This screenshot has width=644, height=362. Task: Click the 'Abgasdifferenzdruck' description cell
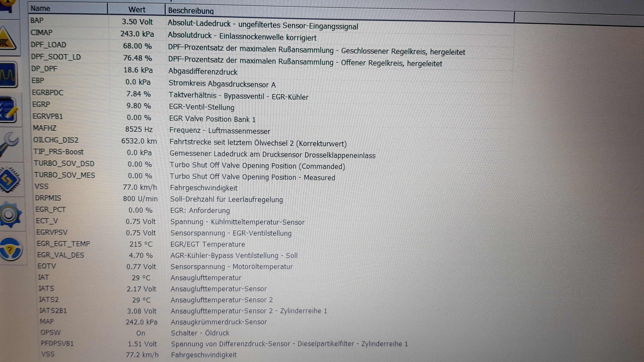pos(203,72)
